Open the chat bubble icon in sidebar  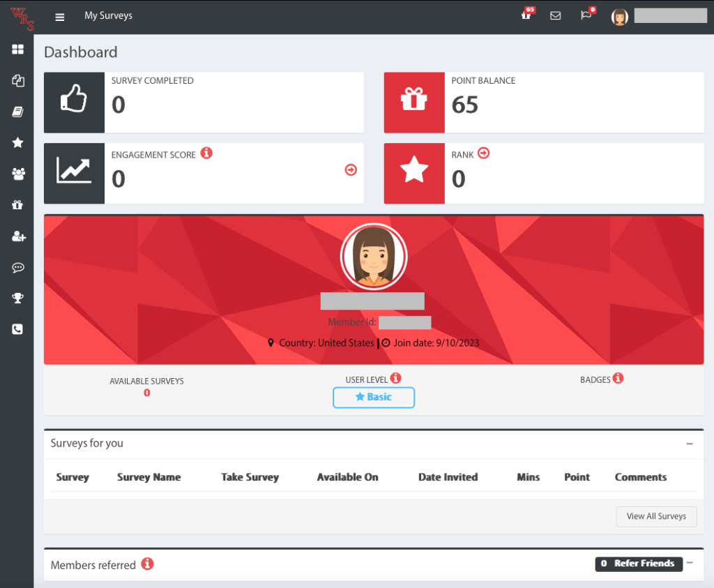click(17, 268)
